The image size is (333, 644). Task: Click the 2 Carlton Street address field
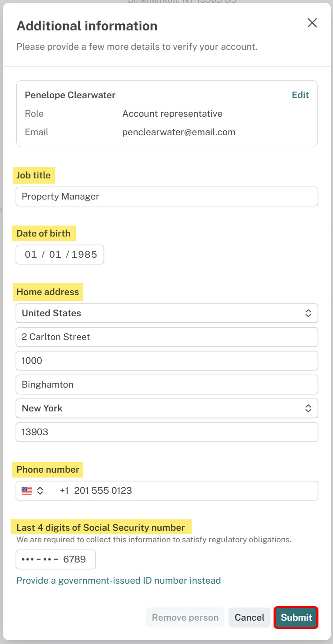tap(167, 337)
